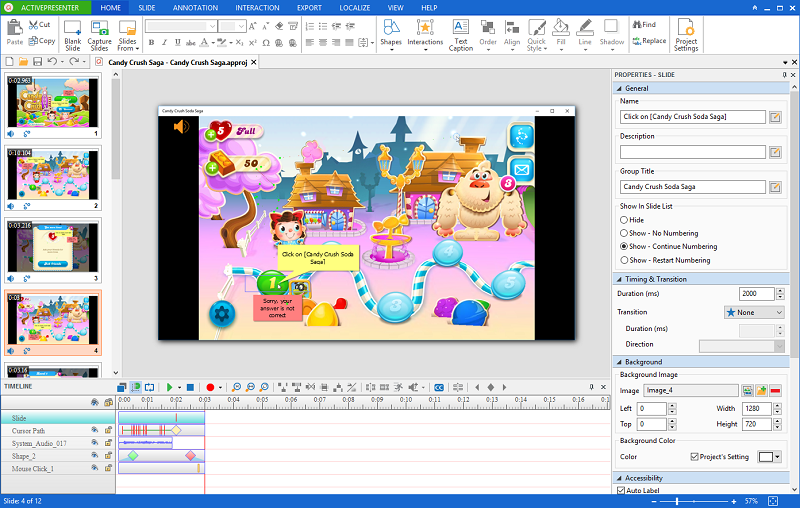Click the Group Title input field
Image resolution: width=800 pixels, height=508 pixels.
[693, 187]
